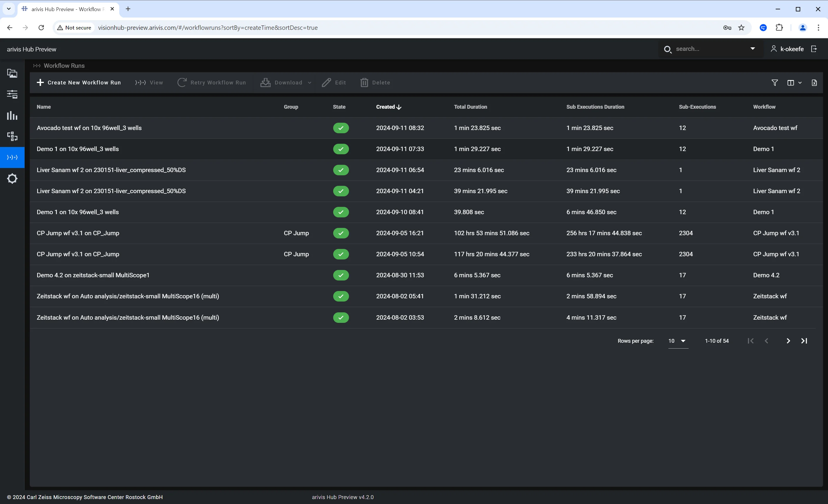Go to the previous page

click(x=767, y=341)
